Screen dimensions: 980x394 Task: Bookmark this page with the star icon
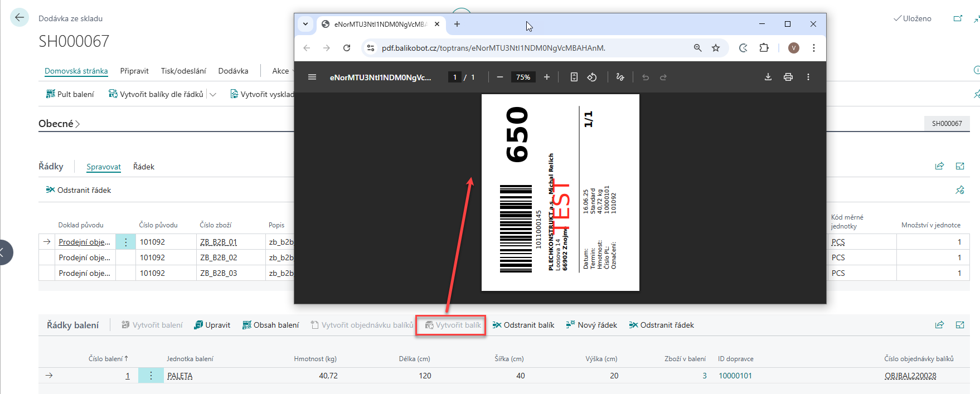pos(716,48)
